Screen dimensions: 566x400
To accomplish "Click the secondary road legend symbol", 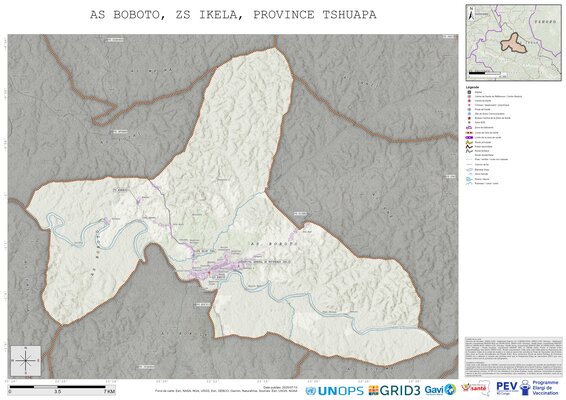I will (x=469, y=147).
